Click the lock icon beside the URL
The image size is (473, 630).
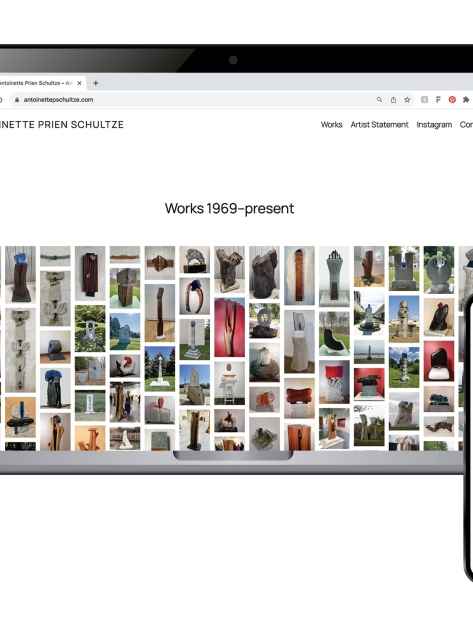tap(17, 100)
